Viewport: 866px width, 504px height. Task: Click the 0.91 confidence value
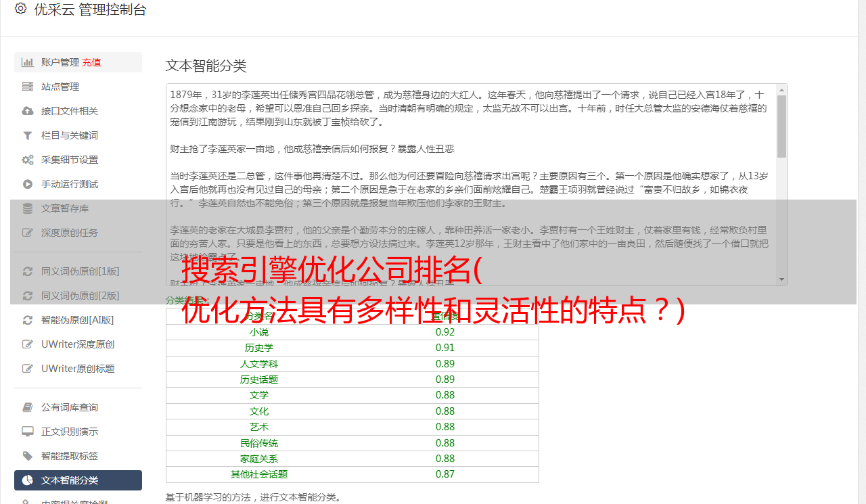click(445, 348)
